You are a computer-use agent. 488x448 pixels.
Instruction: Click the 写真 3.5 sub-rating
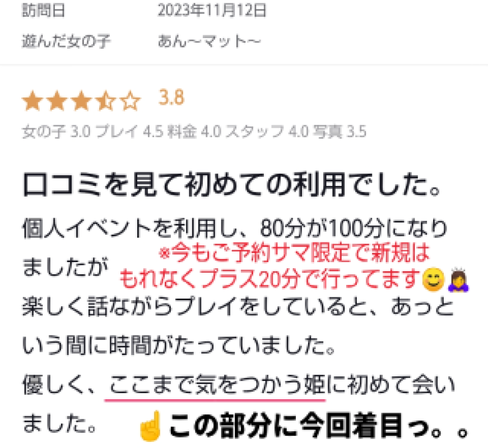340,132
